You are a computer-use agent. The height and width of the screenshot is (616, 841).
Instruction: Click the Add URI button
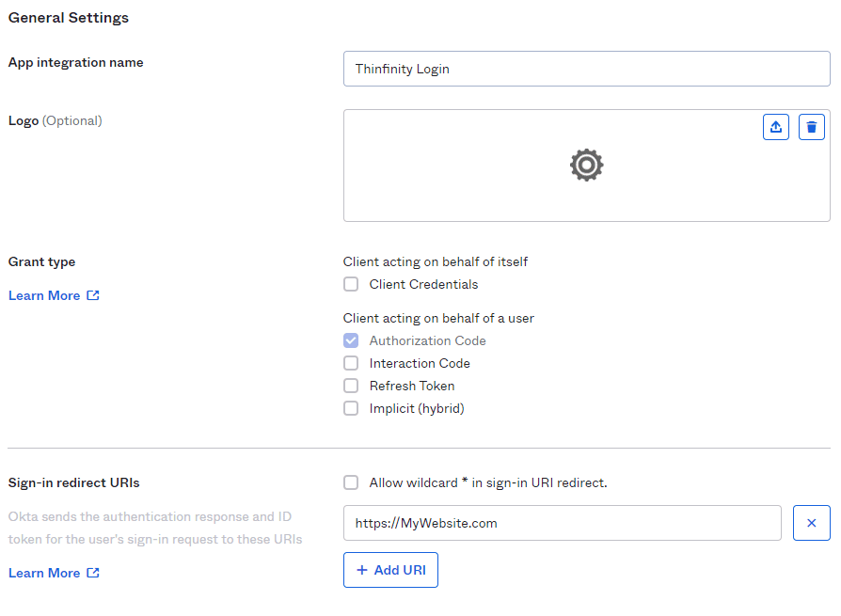point(390,569)
